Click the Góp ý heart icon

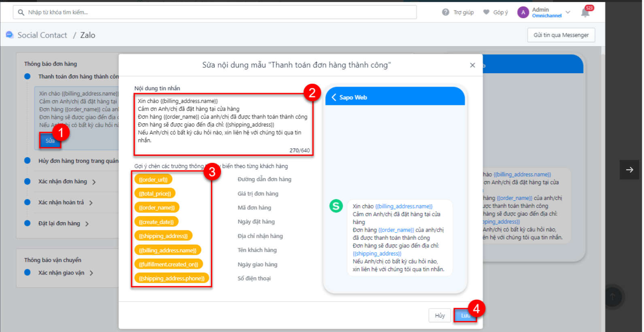tap(487, 12)
